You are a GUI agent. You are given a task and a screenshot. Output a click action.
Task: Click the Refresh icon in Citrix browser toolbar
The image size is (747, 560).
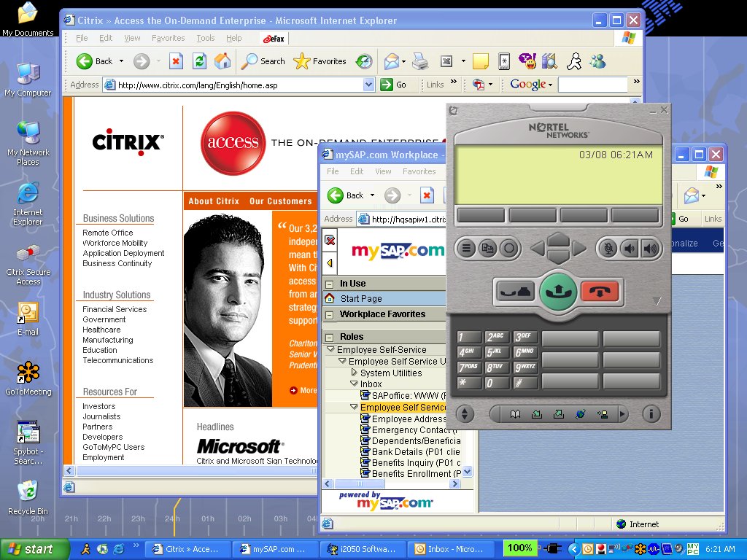pos(199,61)
